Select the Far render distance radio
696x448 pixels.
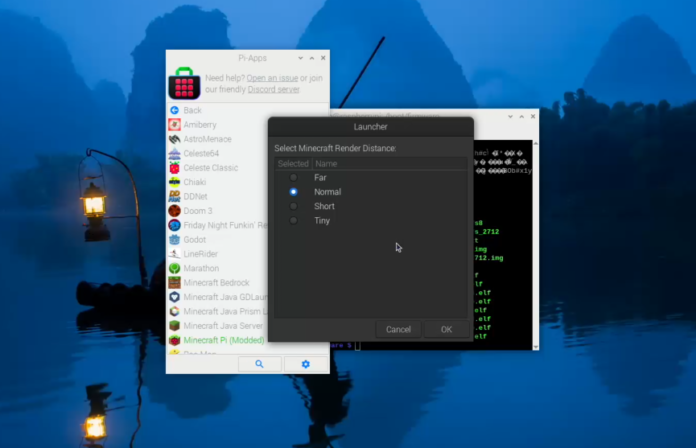[x=293, y=177]
